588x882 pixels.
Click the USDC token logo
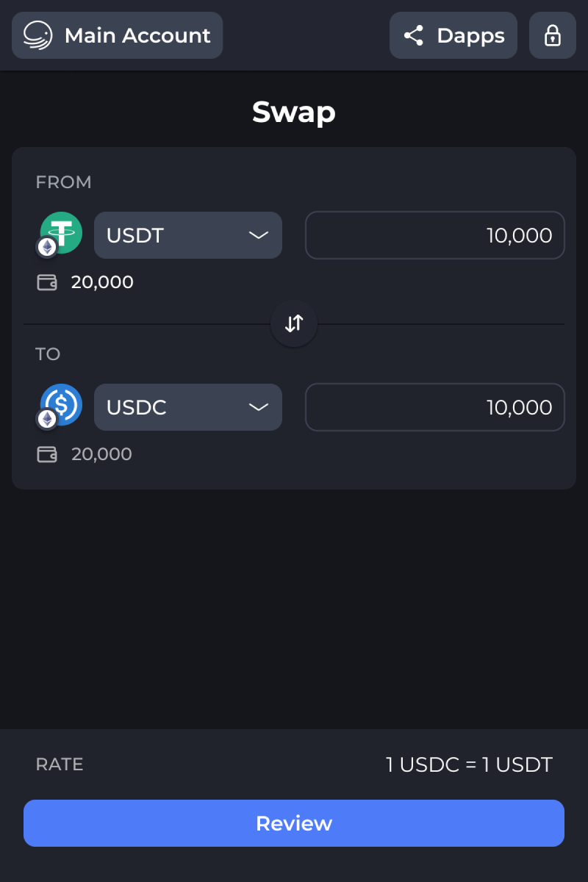click(x=61, y=404)
